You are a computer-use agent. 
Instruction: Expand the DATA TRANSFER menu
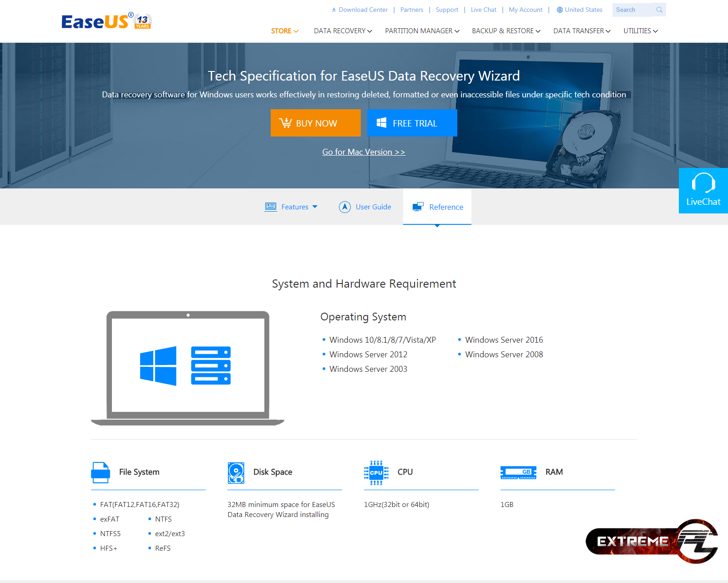[582, 31]
